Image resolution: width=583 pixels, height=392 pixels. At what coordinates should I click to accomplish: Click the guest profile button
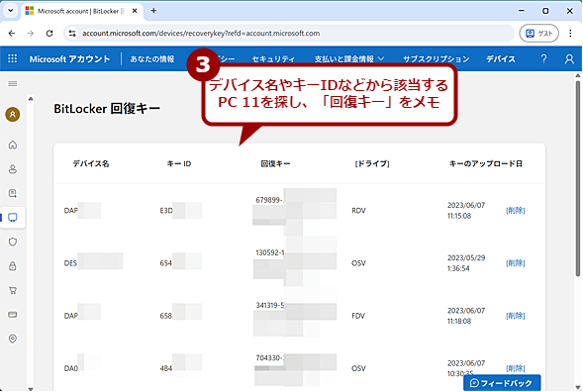[539, 34]
